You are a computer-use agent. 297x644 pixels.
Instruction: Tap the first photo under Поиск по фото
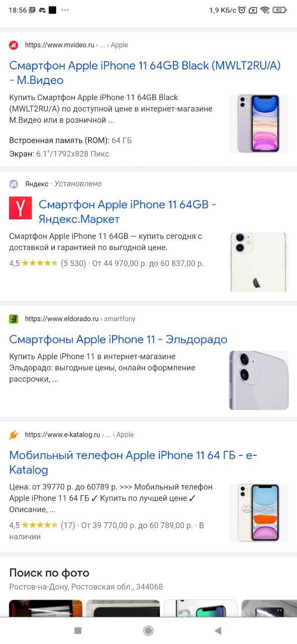click(46, 608)
